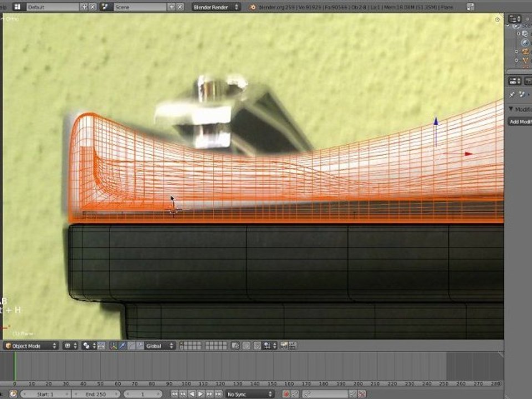Click the active keying set field
This screenshot has width=532, height=399.
tap(326, 394)
